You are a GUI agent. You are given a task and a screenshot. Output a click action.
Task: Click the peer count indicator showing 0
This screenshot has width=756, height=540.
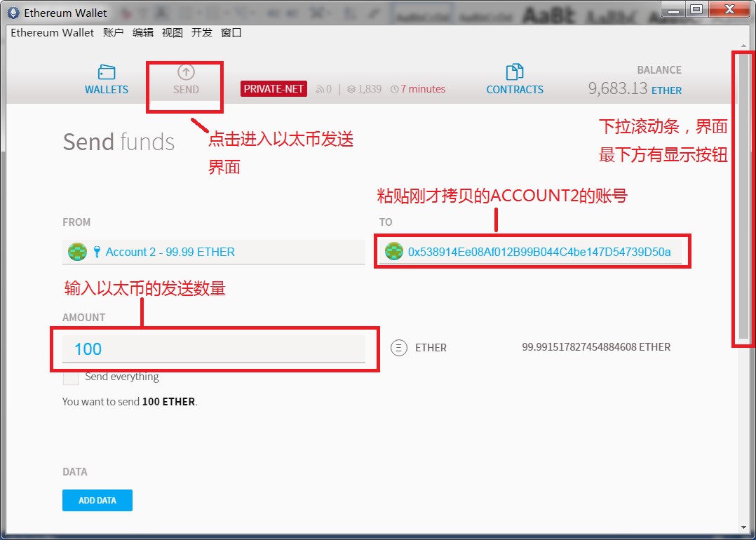coord(324,89)
